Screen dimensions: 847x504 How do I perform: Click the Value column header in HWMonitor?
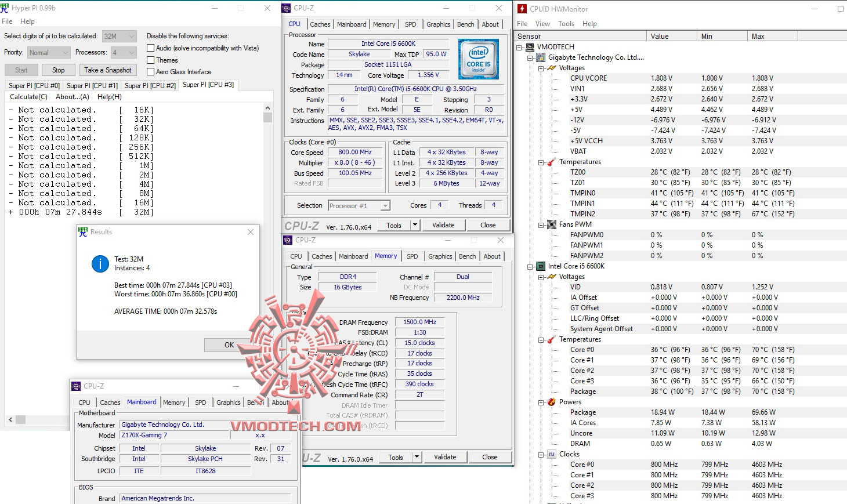pos(672,36)
